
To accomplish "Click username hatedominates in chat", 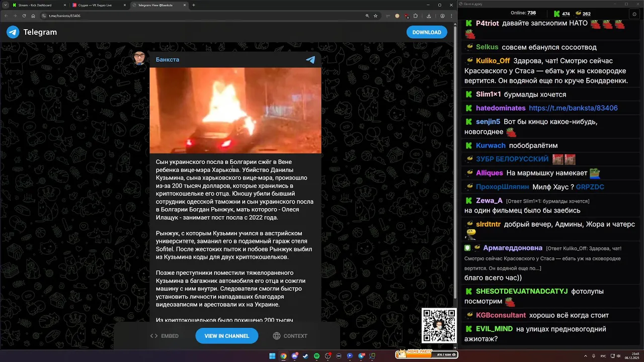I will [501, 108].
